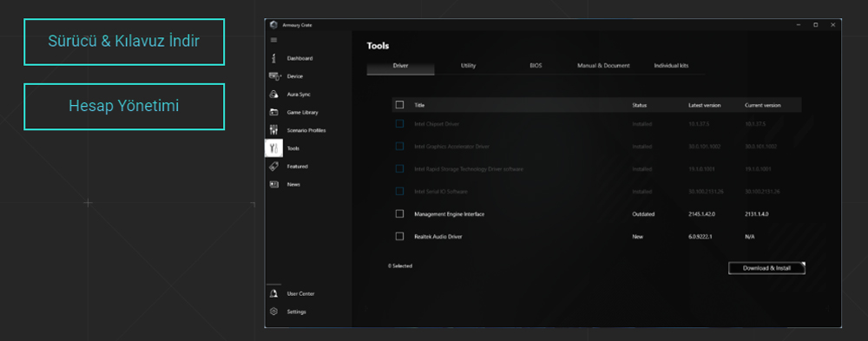
Task: Open Aura Sync label in the sidebar
Action: pyautogui.click(x=299, y=95)
